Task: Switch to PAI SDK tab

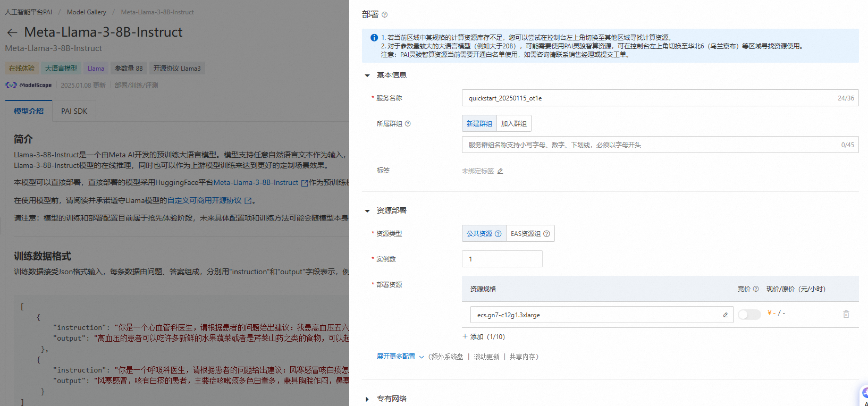Action: pos(74,111)
